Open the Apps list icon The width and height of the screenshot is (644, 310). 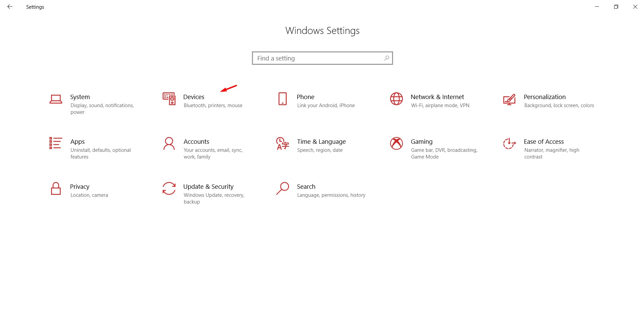56,144
